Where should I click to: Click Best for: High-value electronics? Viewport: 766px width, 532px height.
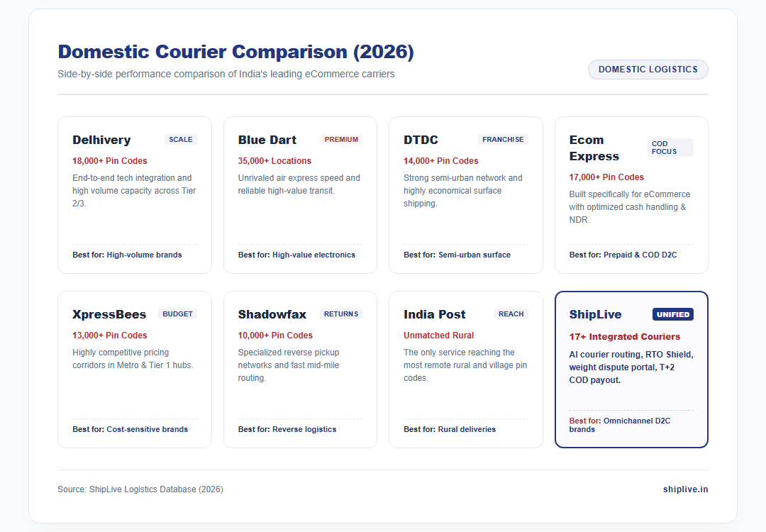[296, 255]
